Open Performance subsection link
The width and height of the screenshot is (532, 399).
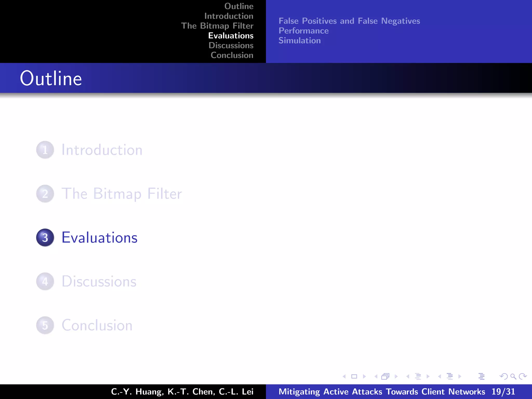[303, 31]
